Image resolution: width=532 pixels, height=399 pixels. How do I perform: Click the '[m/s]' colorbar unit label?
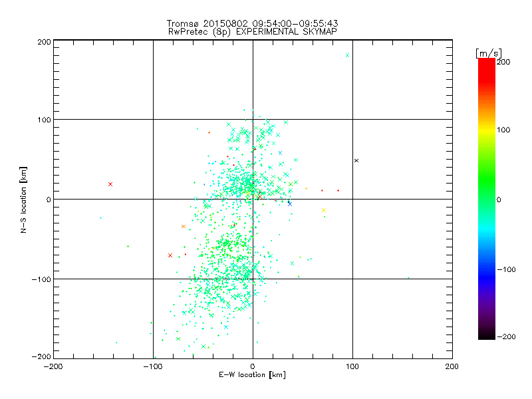click(x=488, y=53)
